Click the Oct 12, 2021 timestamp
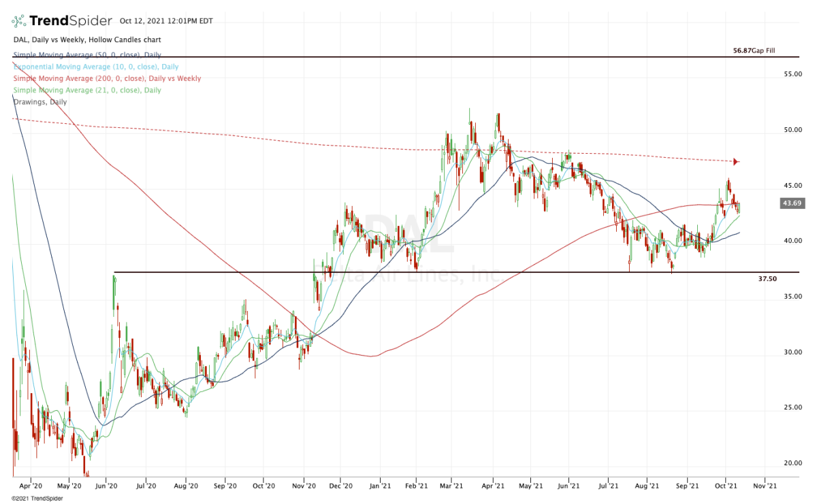 pos(167,21)
